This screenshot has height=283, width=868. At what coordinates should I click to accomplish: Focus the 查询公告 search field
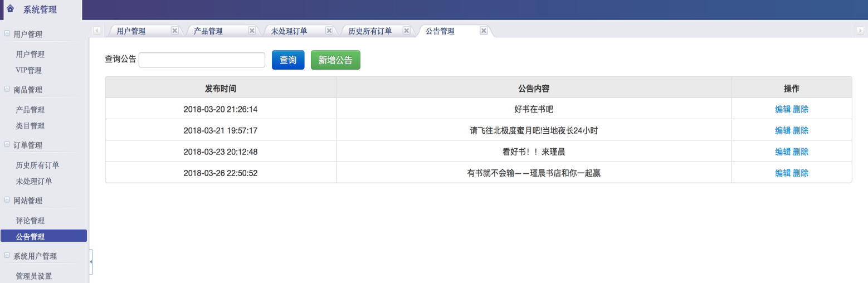click(202, 60)
